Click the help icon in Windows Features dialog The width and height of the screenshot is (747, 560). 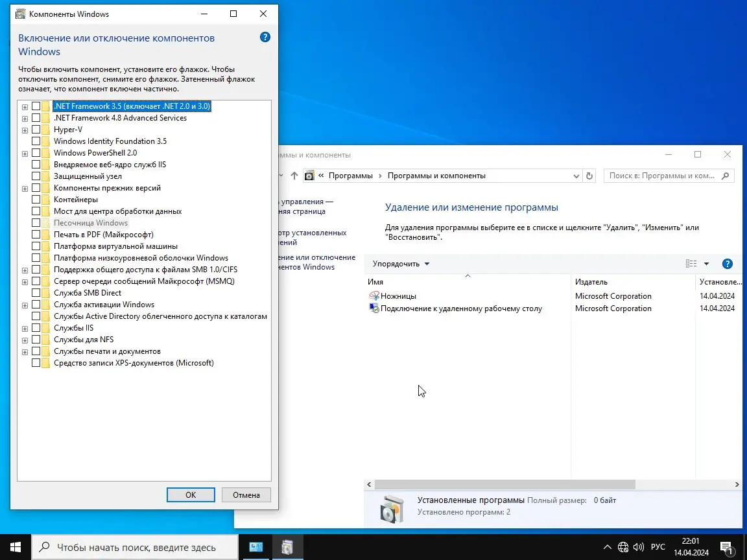pos(265,37)
